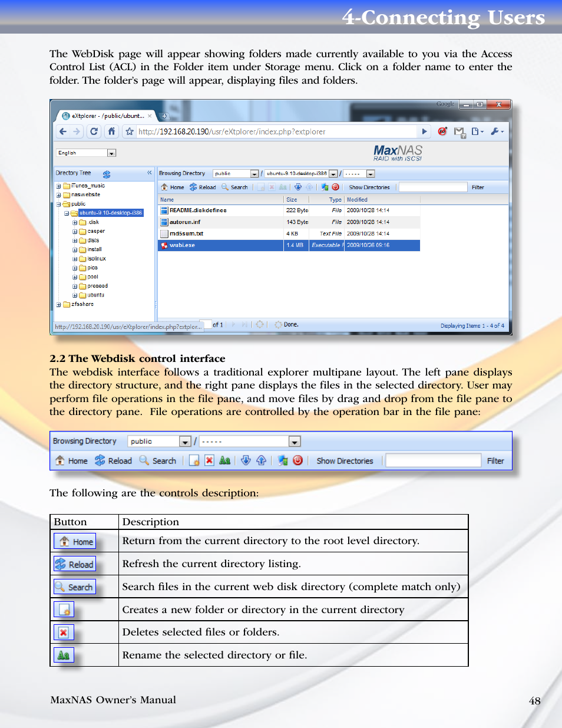The image size is (562, 728).
Task: Click the Reload button in the controls table
Action: 75,564
